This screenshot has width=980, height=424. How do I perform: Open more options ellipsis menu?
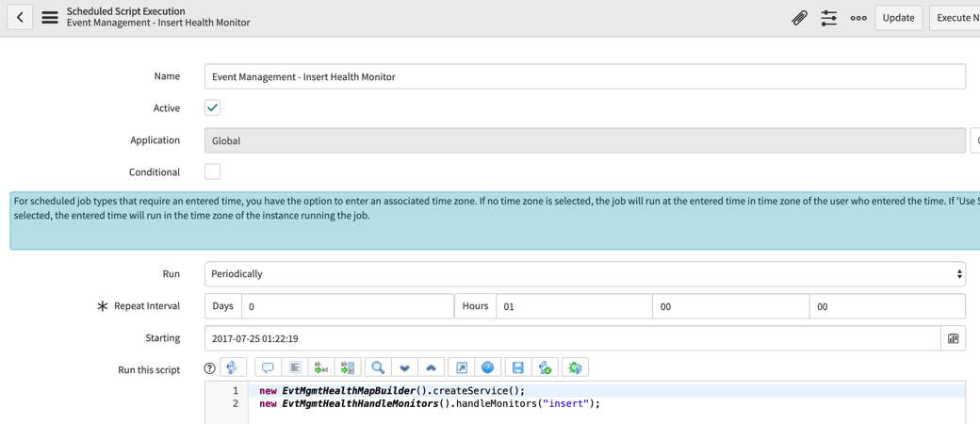tap(858, 18)
